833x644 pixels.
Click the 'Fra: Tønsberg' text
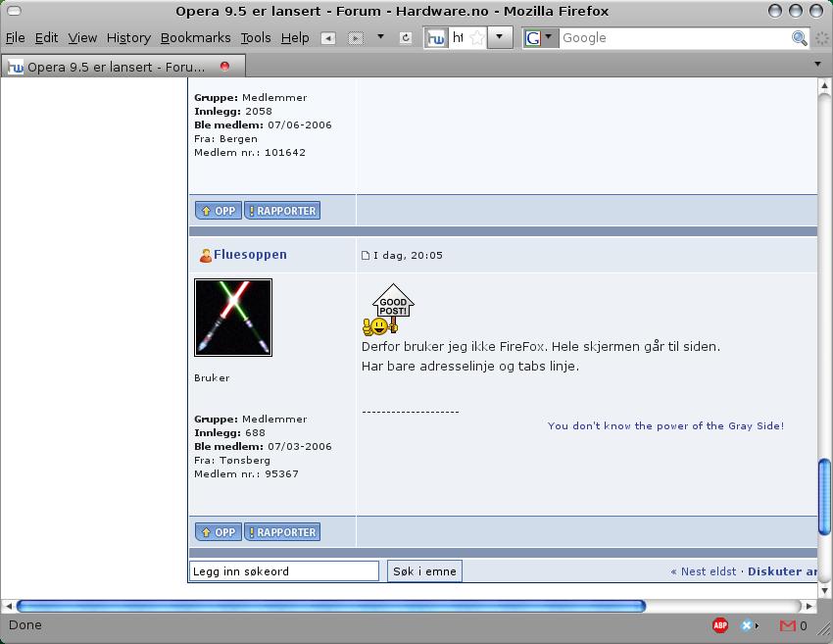tap(232, 460)
